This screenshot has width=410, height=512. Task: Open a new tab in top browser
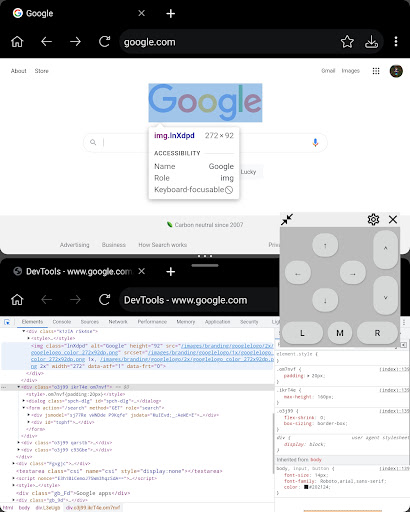point(170,13)
